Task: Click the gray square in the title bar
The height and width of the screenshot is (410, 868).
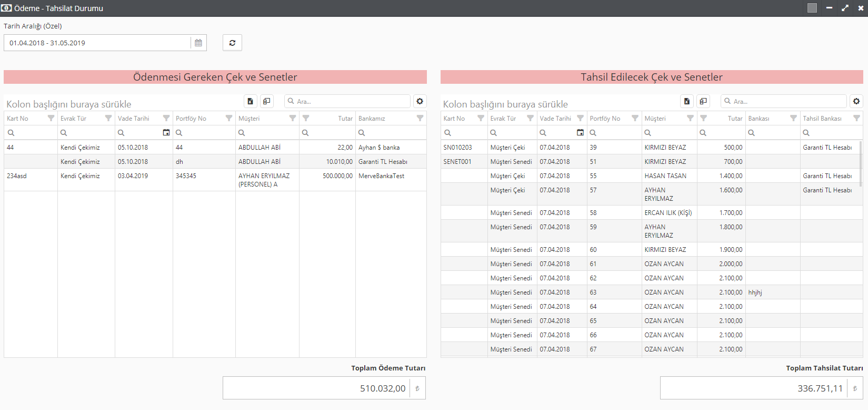Action: 812,8
